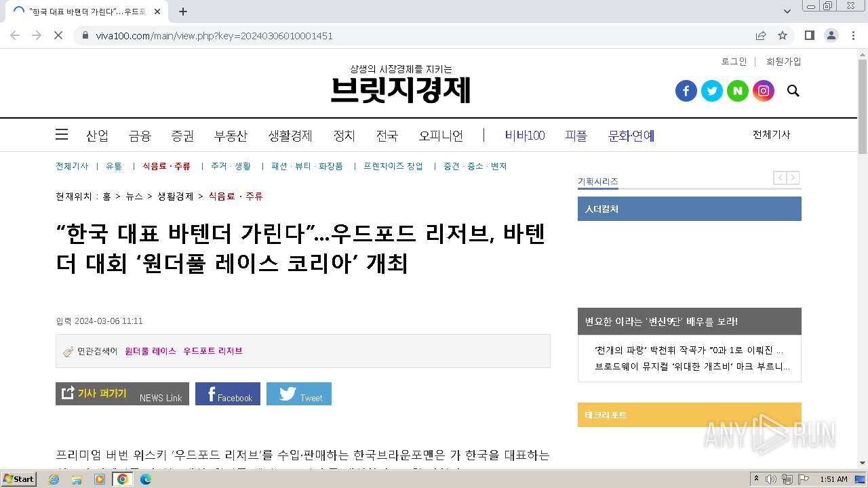The height and width of the screenshot is (488, 868).
Task: Select 식음료 · 주류 subcategory tab
Action: [166, 166]
